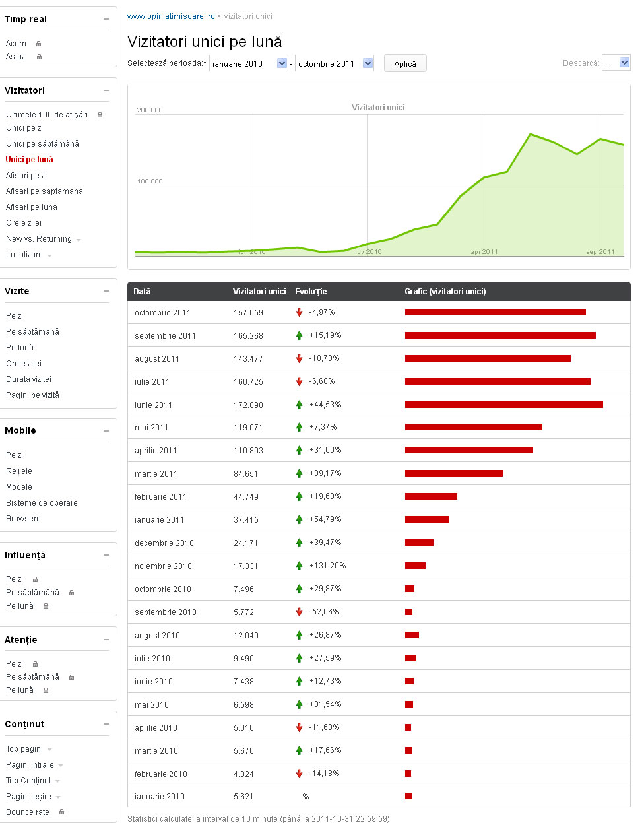Open the Mobile Modele report
Image resolution: width=644 pixels, height=823 pixels.
coord(19,487)
